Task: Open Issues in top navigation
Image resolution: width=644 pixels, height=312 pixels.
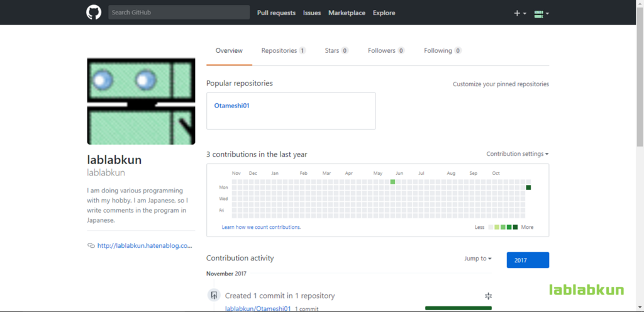Action: click(x=312, y=13)
